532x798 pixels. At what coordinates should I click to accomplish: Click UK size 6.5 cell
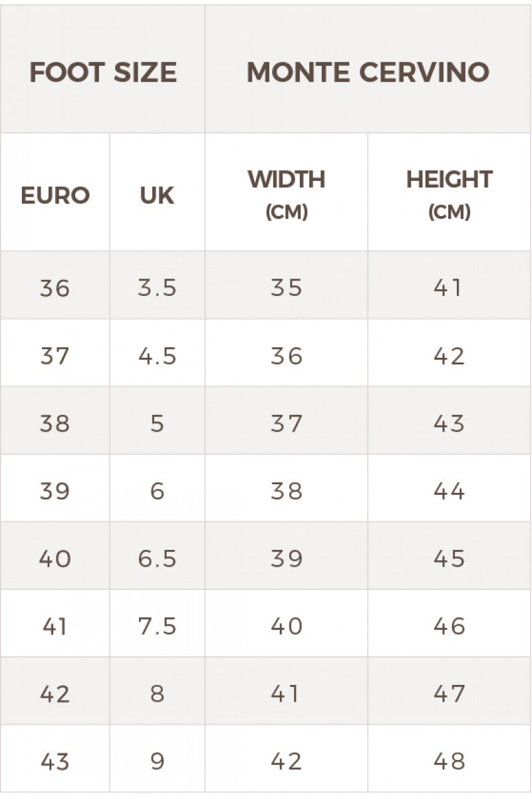[157, 559]
